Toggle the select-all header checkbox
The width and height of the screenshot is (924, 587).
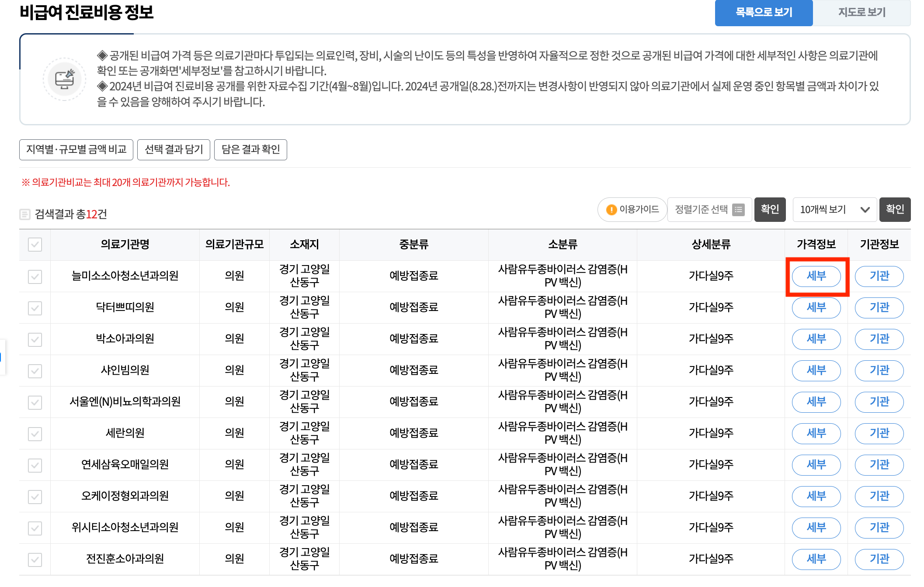pos(35,245)
